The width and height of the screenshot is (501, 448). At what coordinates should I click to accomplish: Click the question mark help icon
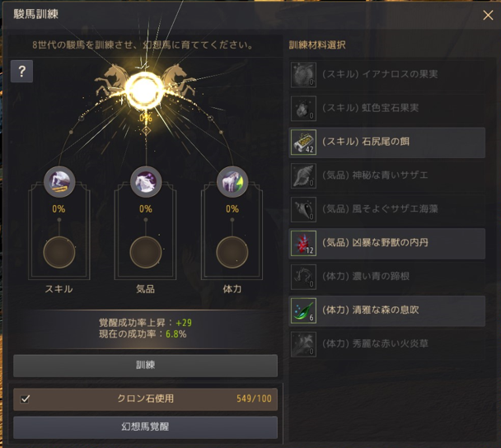click(x=21, y=71)
